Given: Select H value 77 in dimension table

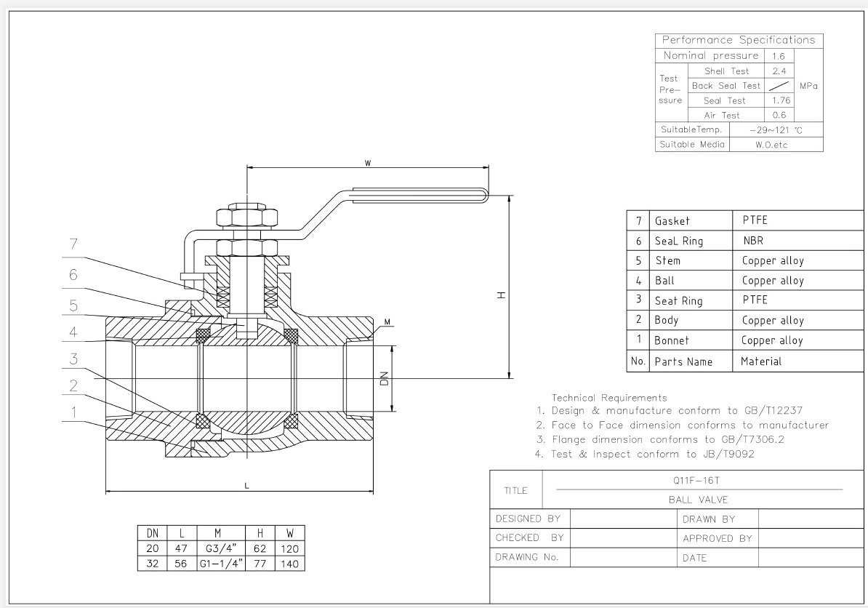Looking at the screenshot, I should (x=260, y=564).
